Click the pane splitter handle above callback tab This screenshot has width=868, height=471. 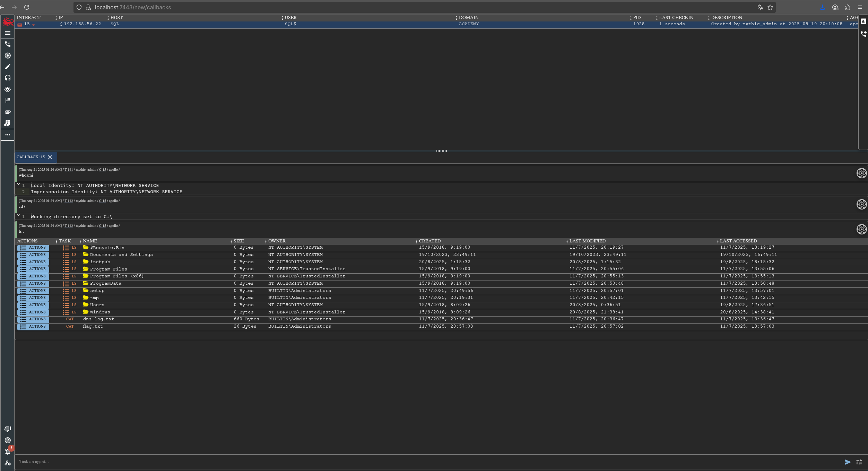[x=441, y=151]
